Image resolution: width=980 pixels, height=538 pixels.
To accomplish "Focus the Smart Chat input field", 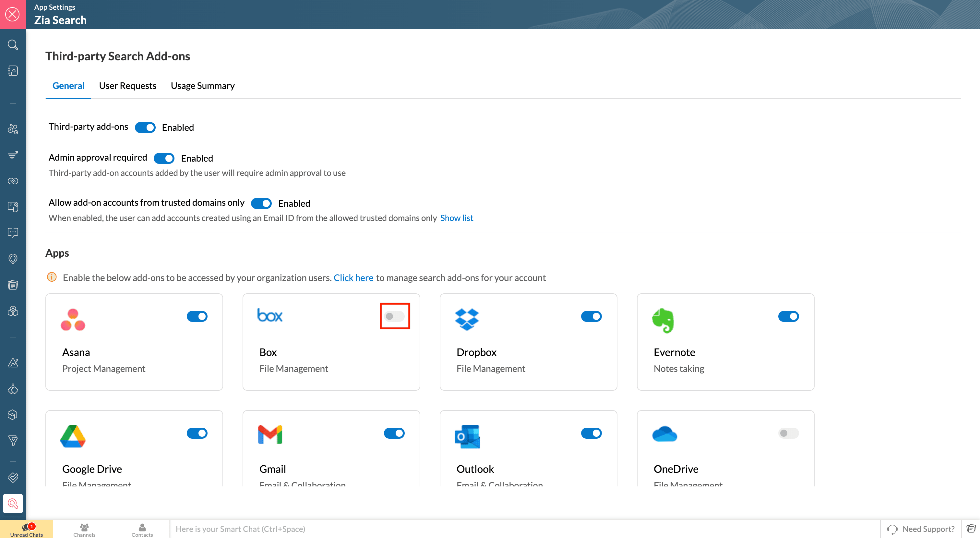I will tap(525, 529).
